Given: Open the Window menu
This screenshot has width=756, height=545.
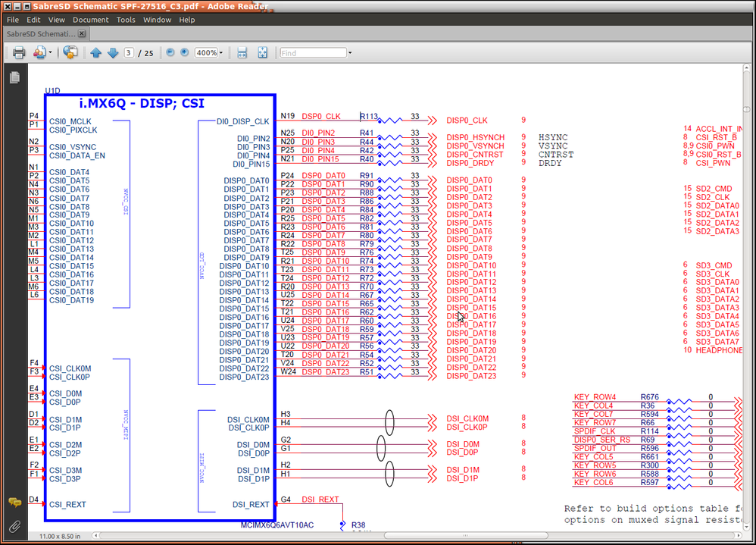Looking at the screenshot, I should [x=157, y=20].
